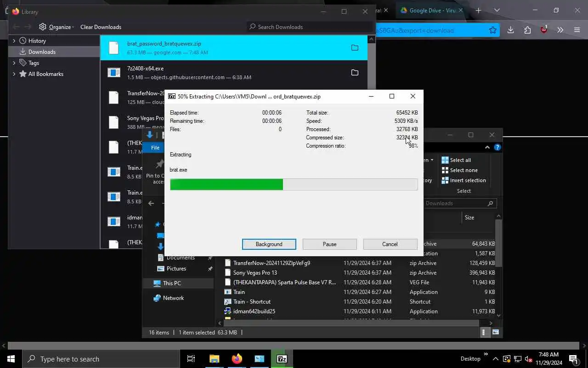Image resolution: width=588 pixels, height=368 pixels.
Task: Open volume control in system tray
Action: pyautogui.click(x=529, y=359)
